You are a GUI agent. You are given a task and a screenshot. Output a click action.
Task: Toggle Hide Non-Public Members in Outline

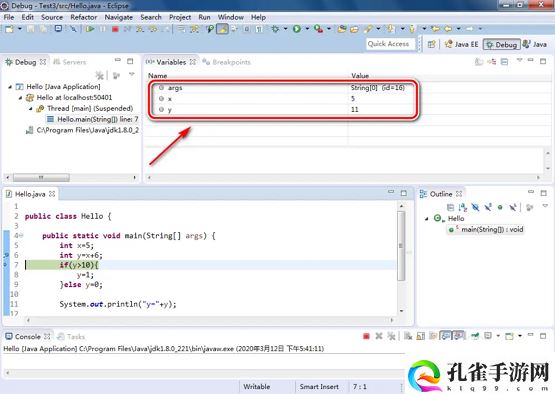tap(500, 207)
